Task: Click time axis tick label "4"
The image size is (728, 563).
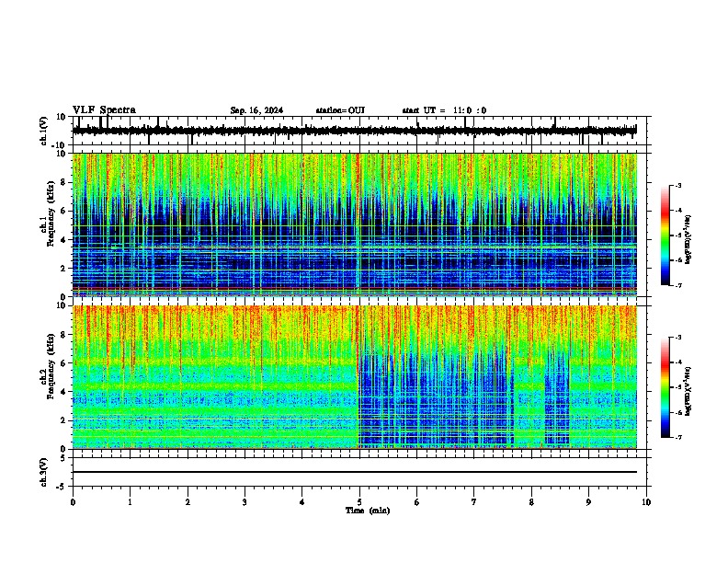Action: click(302, 502)
